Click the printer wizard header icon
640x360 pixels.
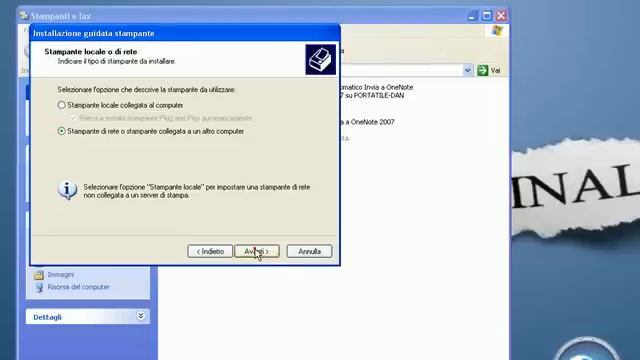(x=320, y=60)
